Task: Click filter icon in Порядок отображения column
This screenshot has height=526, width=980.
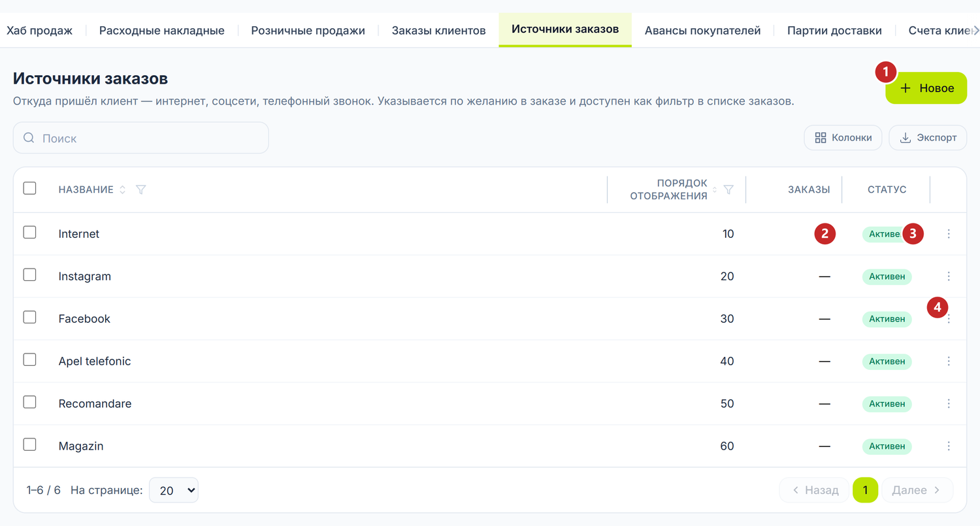Action: (728, 189)
